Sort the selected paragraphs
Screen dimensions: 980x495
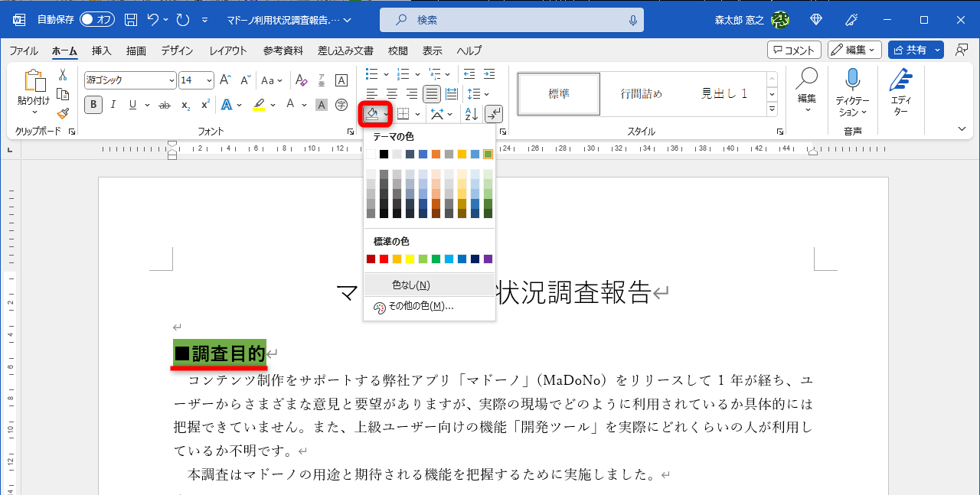(x=472, y=114)
